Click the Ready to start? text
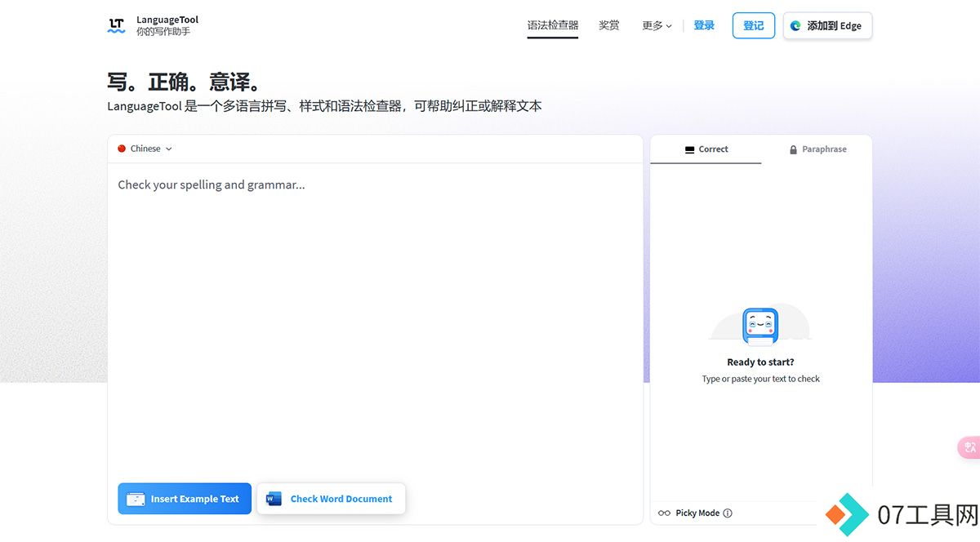The image size is (980, 542). 760,362
